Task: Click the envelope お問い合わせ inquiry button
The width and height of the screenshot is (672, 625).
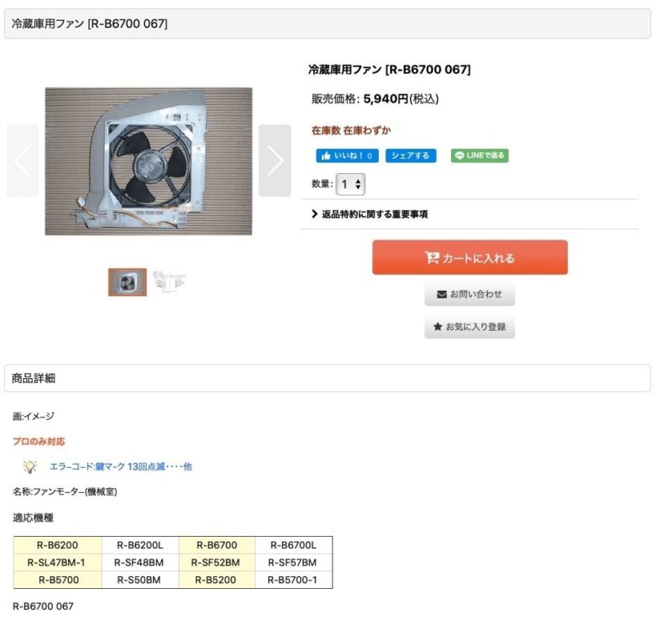Action: [470, 295]
